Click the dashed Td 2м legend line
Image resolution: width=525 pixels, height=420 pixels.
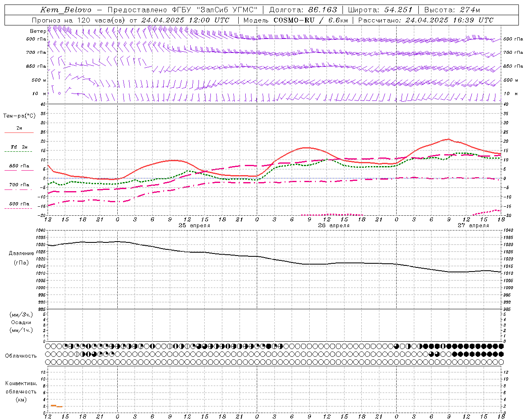(x=19, y=152)
